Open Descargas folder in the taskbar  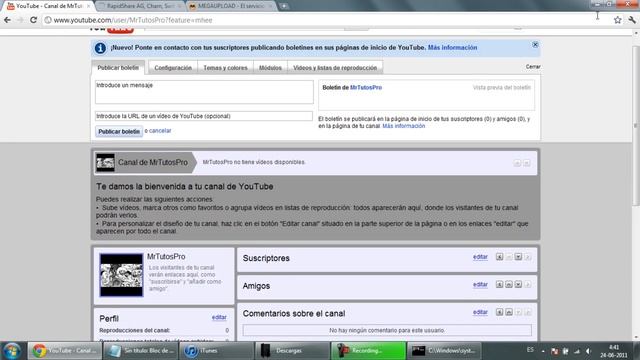tap(292, 351)
